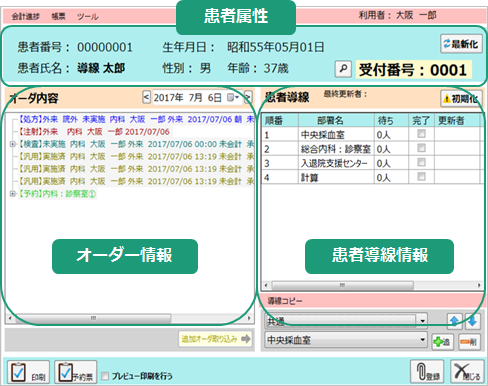Click the 完了 column header
Viewport: 488px width, 386px height.
421,120
